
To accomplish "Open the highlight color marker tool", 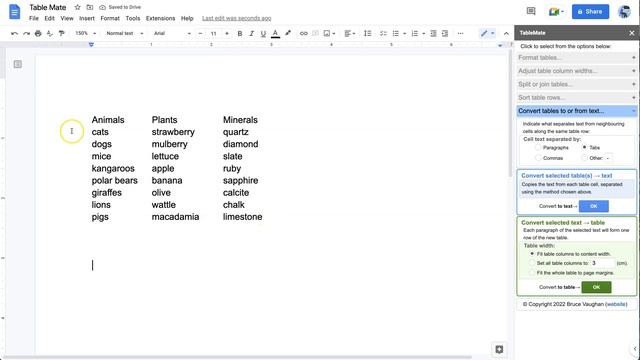I will (x=288, y=33).
